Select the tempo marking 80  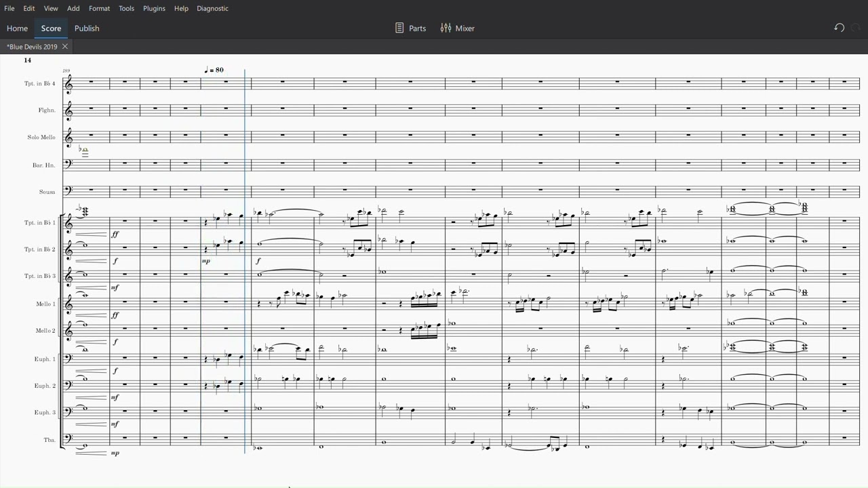click(214, 70)
